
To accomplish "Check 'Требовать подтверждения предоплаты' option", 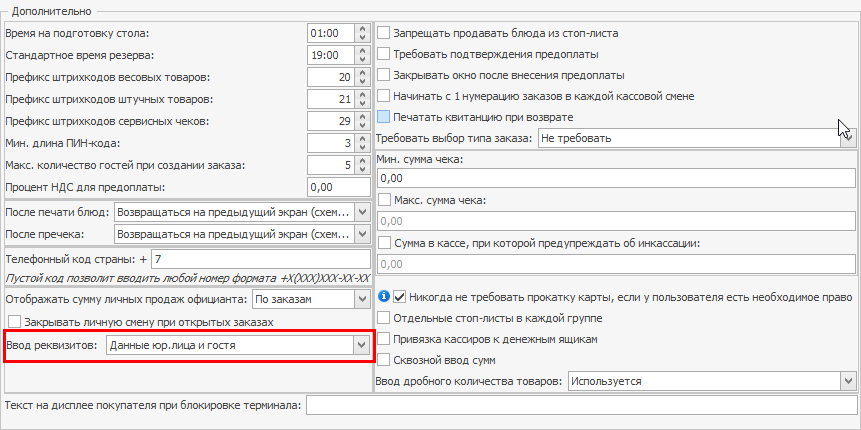I will pyautogui.click(x=384, y=54).
